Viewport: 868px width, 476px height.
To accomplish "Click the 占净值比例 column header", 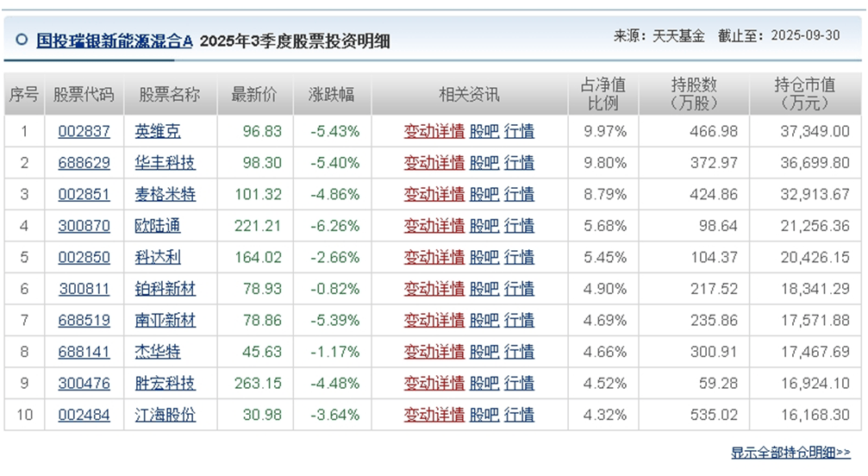I will (x=603, y=94).
